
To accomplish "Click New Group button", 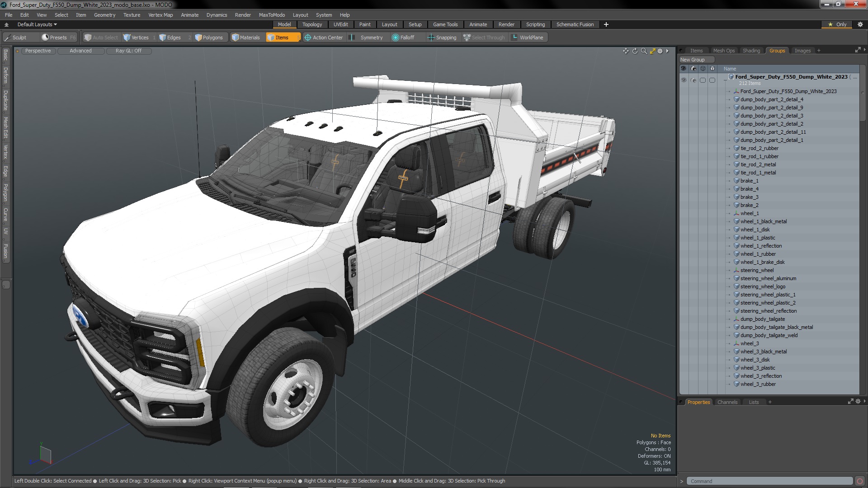I will pos(696,60).
